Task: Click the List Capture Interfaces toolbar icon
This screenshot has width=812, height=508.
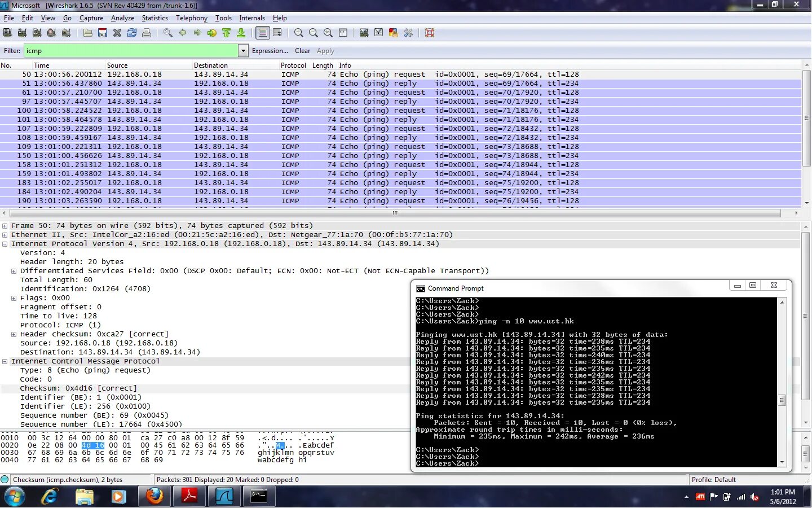Action: pos(7,33)
